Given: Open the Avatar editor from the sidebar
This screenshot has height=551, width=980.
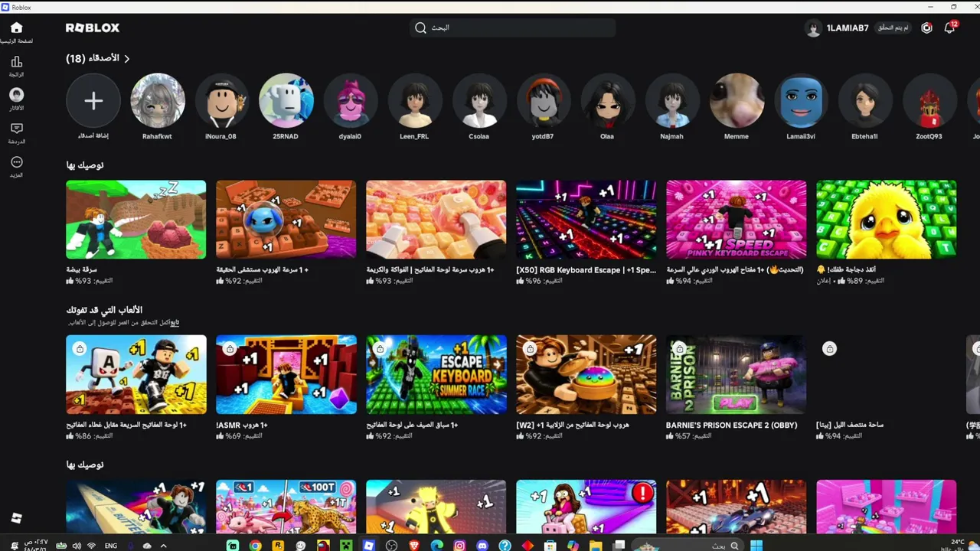Looking at the screenshot, I should (x=16, y=99).
